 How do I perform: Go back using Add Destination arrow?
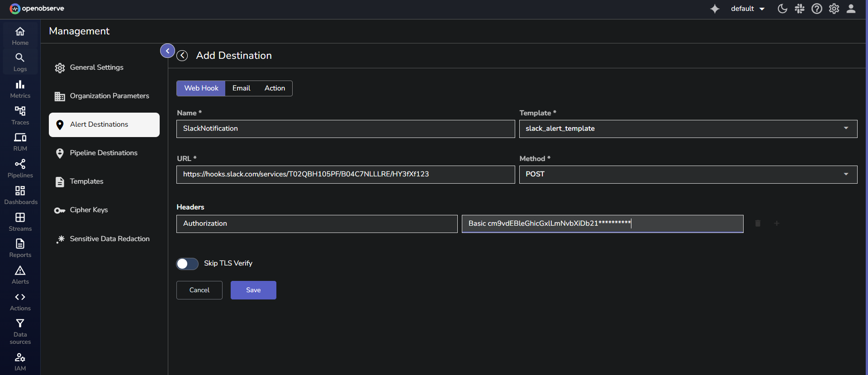coord(182,56)
